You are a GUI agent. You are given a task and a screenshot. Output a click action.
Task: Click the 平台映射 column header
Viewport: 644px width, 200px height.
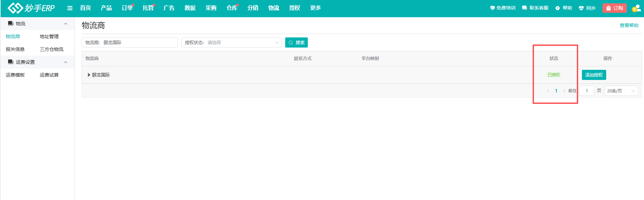coord(370,58)
